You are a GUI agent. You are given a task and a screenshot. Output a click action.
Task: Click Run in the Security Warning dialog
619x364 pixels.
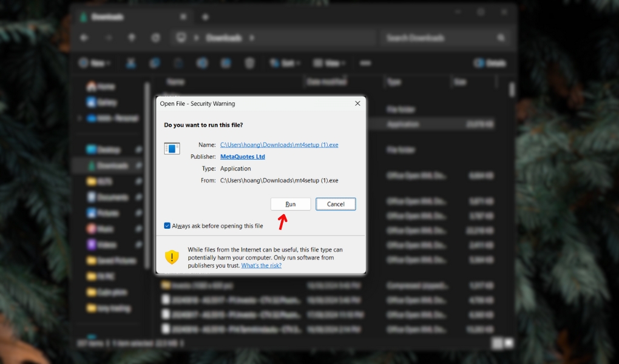[291, 204]
